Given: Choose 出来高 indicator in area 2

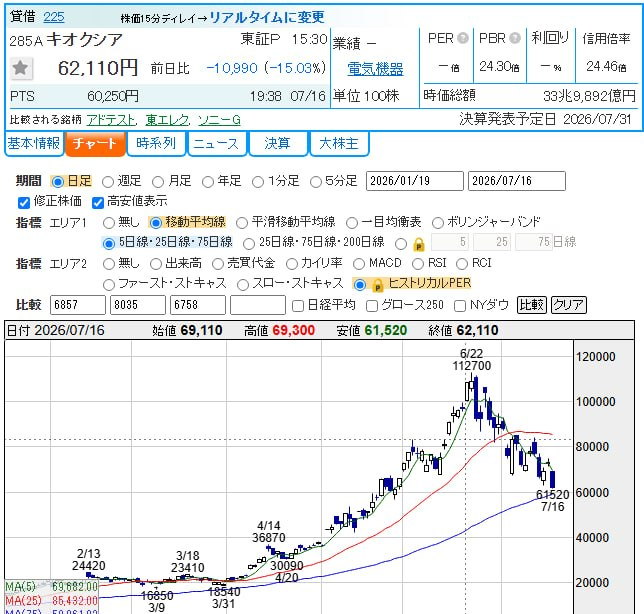Looking at the screenshot, I should pyautogui.click(x=156, y=264).
